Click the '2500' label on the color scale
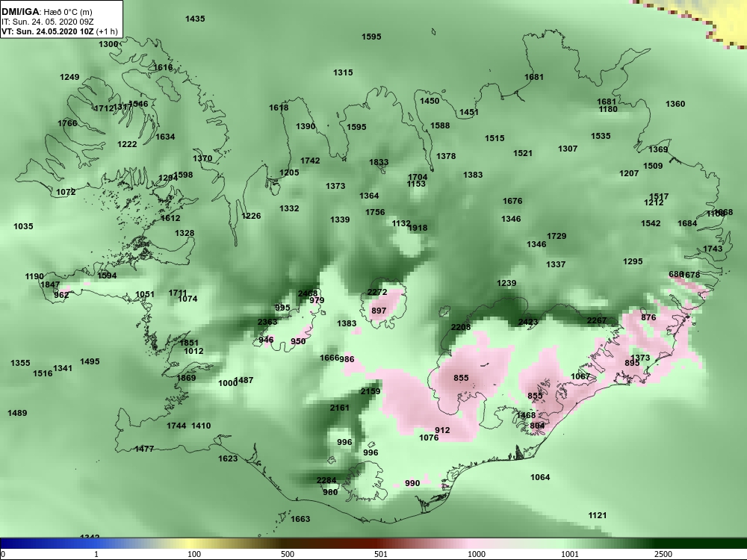 point(663,554)
